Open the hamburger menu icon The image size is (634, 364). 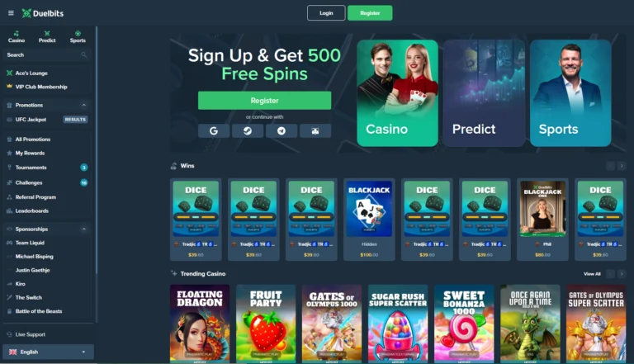coord(11,13)
